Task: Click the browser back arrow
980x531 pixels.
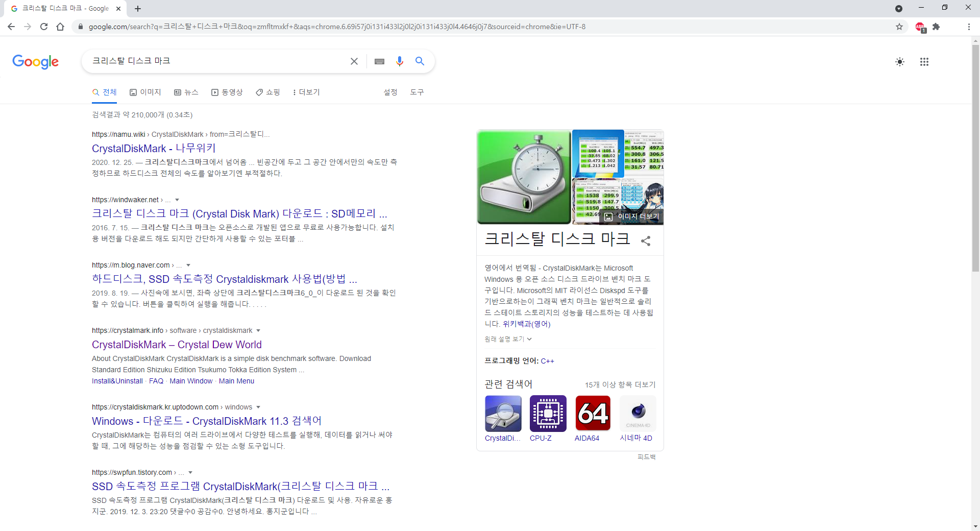Action: pos(11,27)
